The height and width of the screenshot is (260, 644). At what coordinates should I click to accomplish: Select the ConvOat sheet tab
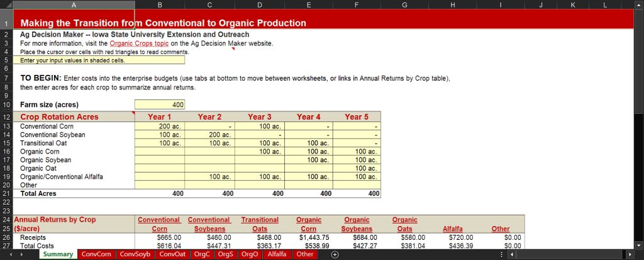(x=172, y=254)
